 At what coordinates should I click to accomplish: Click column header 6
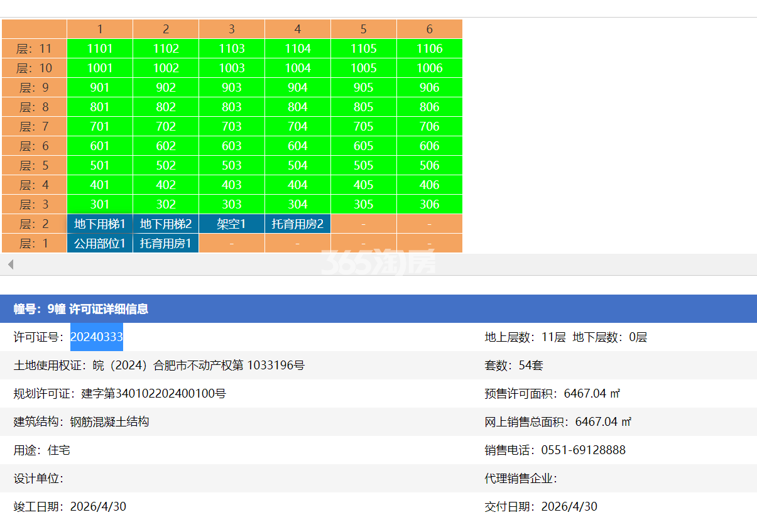pos(430,29)
